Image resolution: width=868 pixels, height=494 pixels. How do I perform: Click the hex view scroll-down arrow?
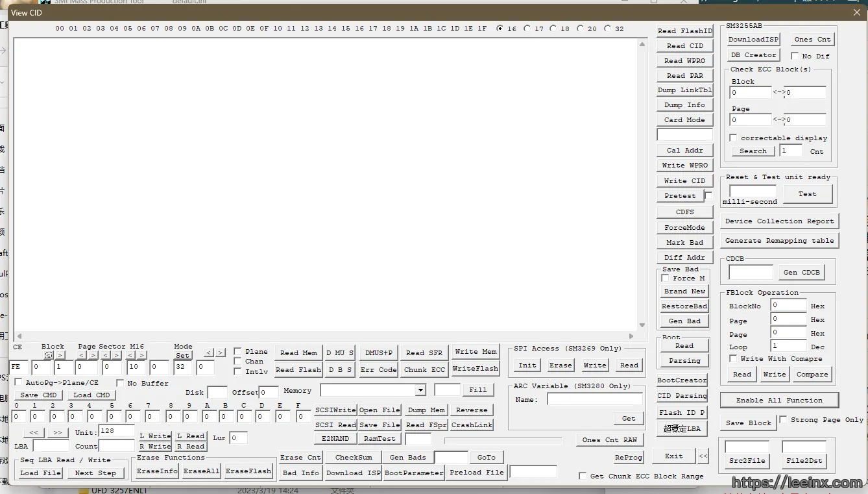coord(642,325)
